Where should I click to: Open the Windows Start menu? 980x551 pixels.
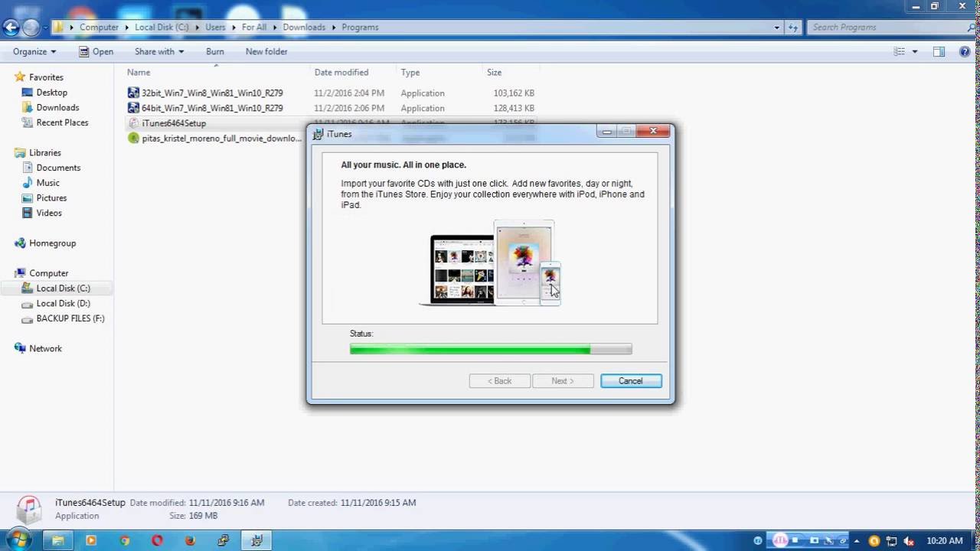[18, 540]
